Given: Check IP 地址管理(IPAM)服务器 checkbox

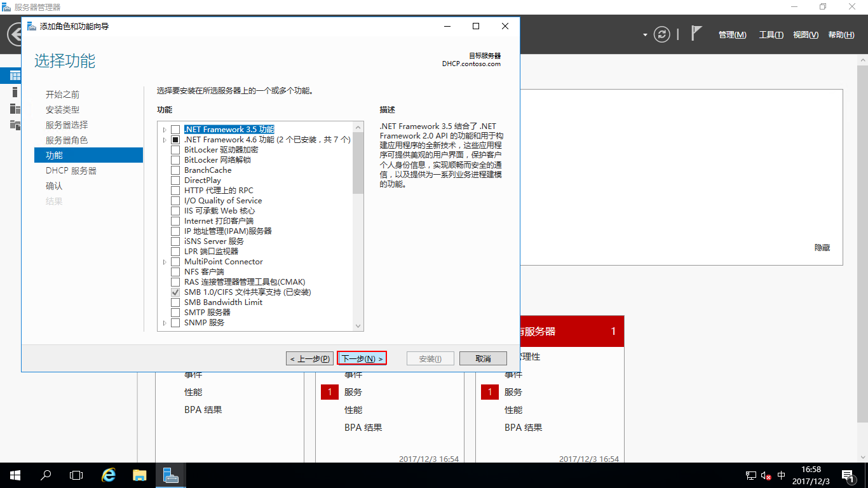Looking at the screenshot, I should (175, 231).
